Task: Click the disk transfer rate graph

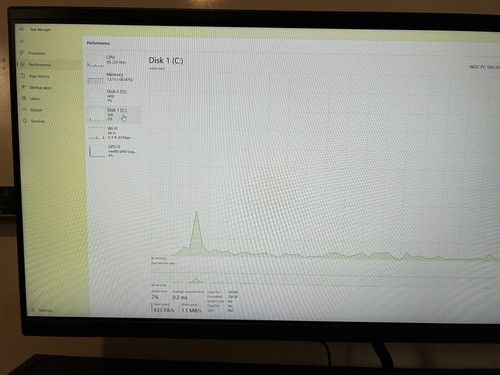Action: [325, 275]
